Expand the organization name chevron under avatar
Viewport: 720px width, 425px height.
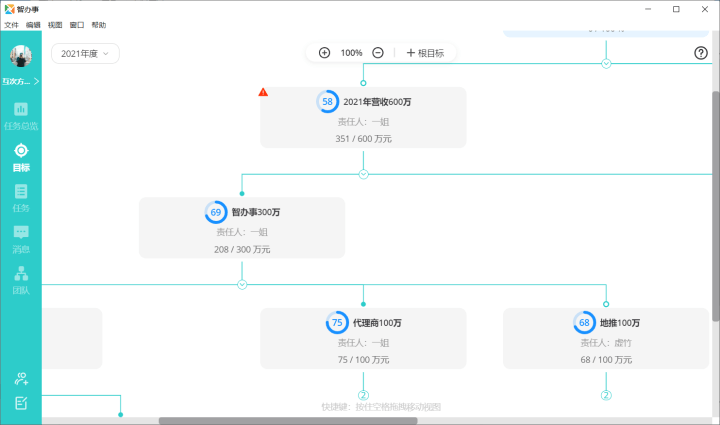point(36,81)
